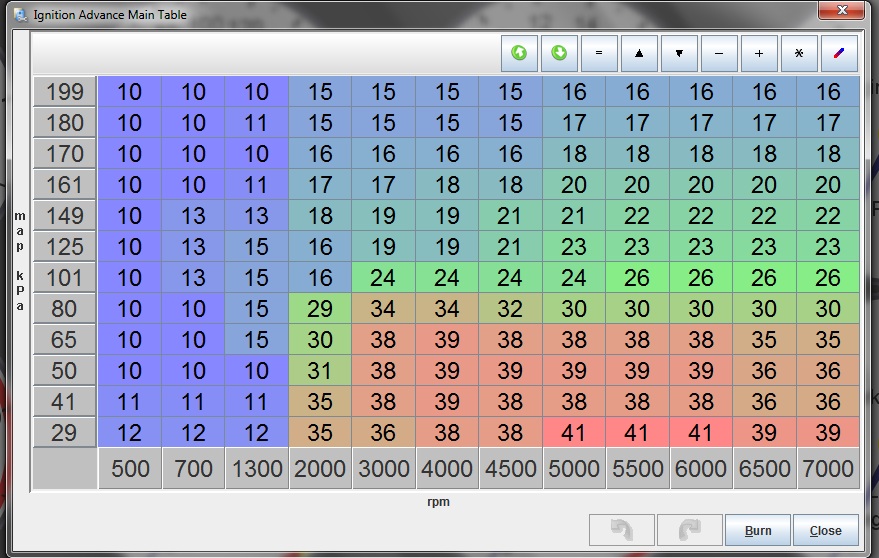Click the redo arrow button
Viewport: 879px width, 558px height.
pyautogui.click(x=690, y=530)
